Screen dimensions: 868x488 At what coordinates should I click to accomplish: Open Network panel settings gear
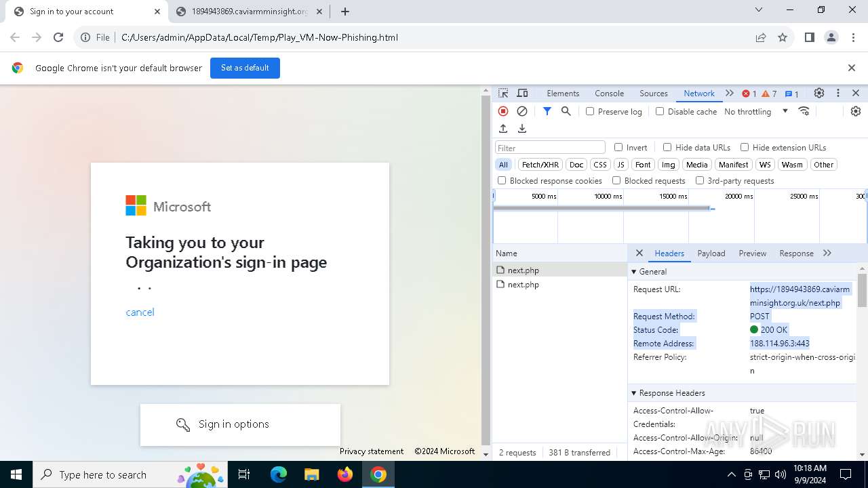856,111
